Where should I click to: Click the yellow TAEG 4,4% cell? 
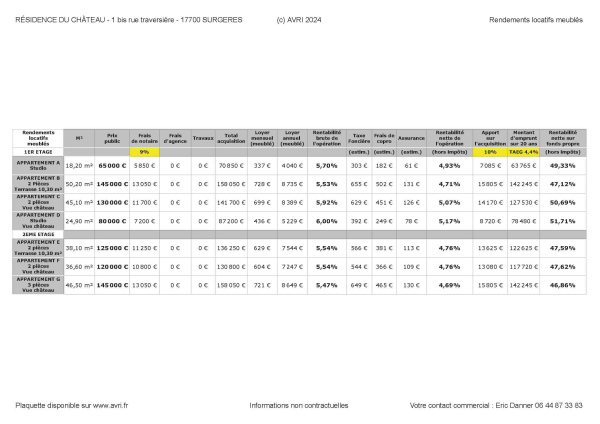[x=524, y=152]
